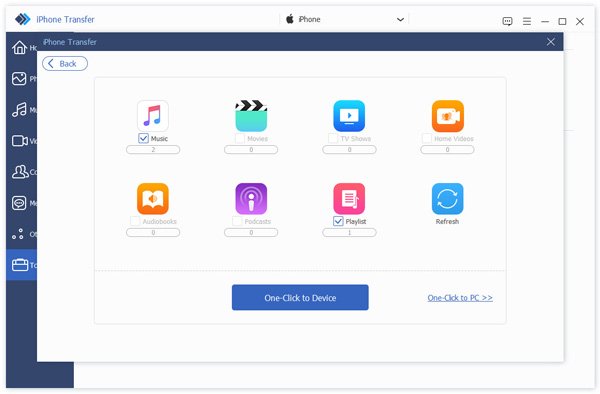The image size is (600, 394).
Task: Click the Audiobooks count field
Action: tap(153, 232)
